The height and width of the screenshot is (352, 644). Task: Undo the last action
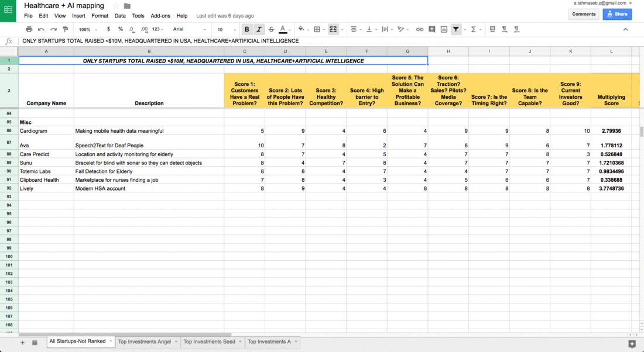(x=41, y=29)
